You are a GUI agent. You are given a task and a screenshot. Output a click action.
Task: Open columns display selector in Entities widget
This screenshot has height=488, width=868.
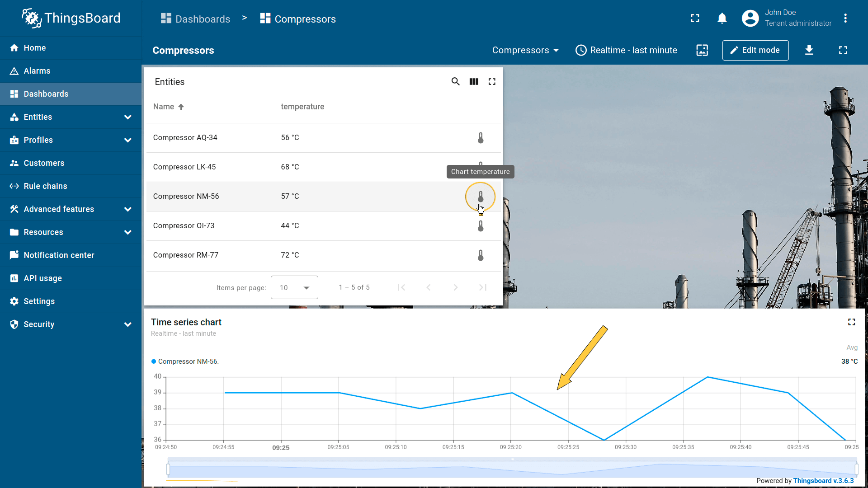coord(474,82)
